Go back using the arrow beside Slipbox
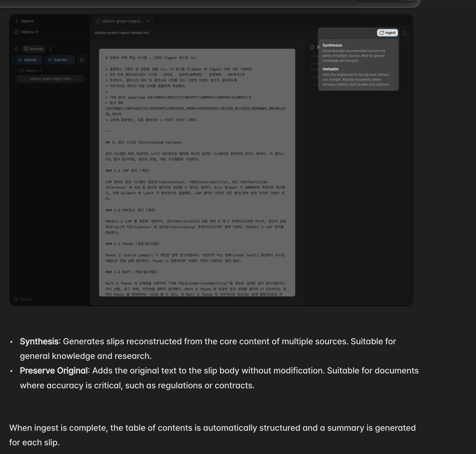 16,21
